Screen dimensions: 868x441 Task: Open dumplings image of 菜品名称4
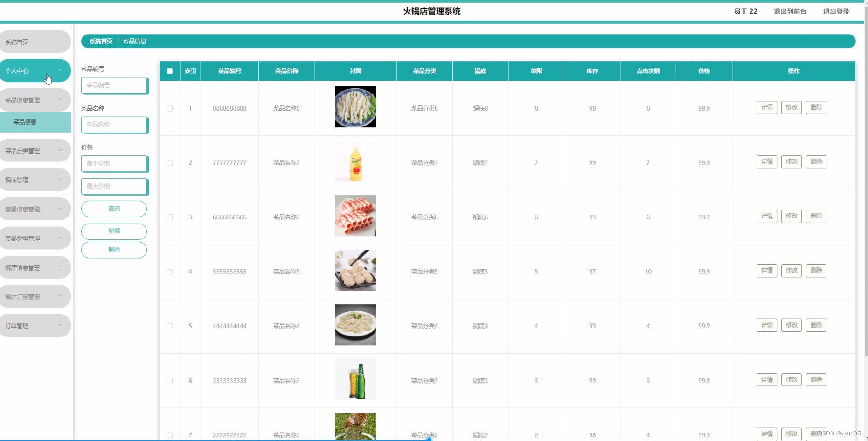tap(355, 325)
